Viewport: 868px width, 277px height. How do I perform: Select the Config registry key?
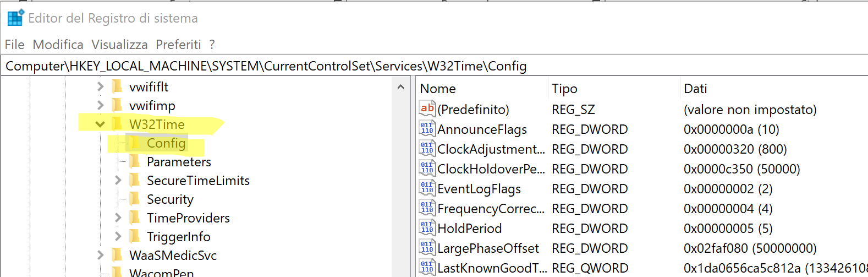tap(166, 143)
